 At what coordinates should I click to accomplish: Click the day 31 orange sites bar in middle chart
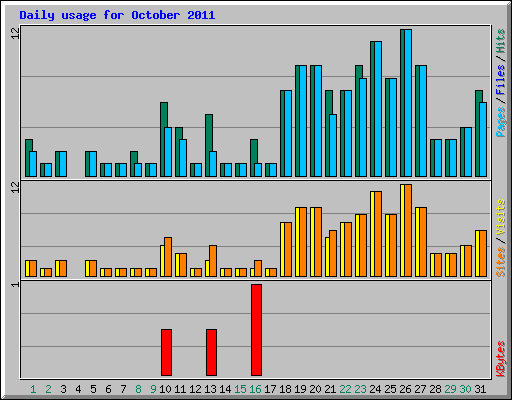483,253
